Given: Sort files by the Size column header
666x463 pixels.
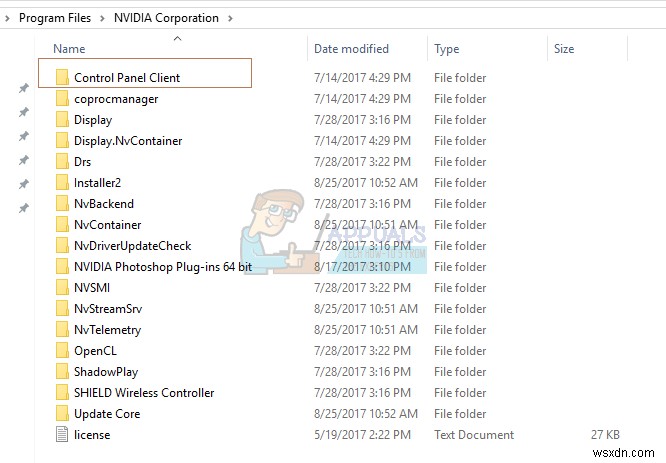Looking at the screenshot, I should [x=564, y=49].
